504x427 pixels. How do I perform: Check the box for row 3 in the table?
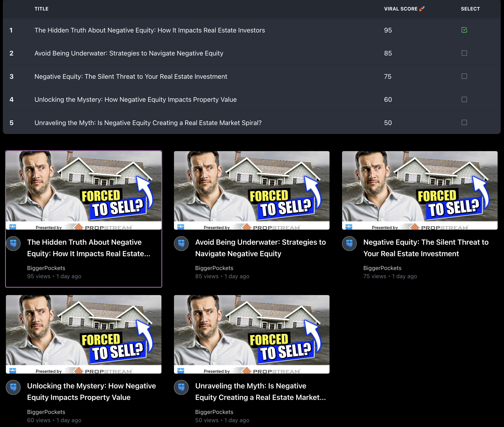point(464,76)
